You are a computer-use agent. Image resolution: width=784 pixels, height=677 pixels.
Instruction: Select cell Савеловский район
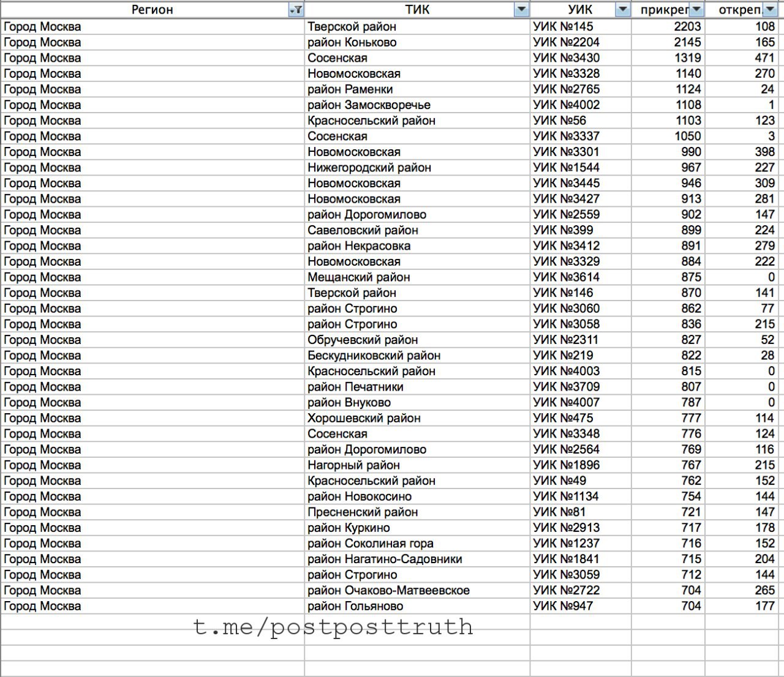tap(417, 230)
